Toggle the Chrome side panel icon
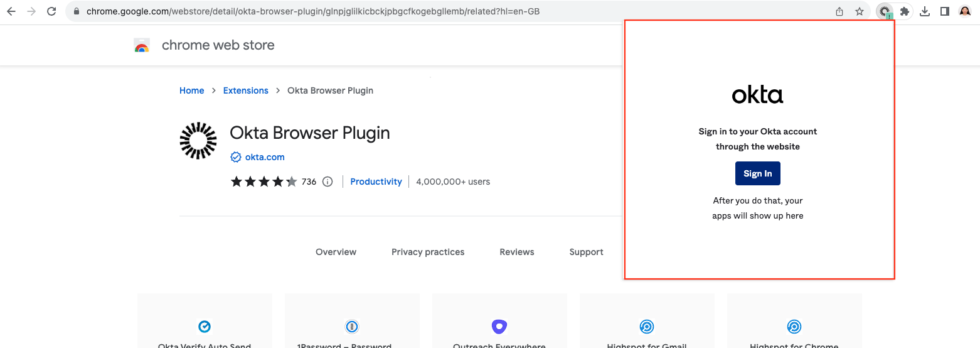 pyautogui.click(x=944, y=11)
